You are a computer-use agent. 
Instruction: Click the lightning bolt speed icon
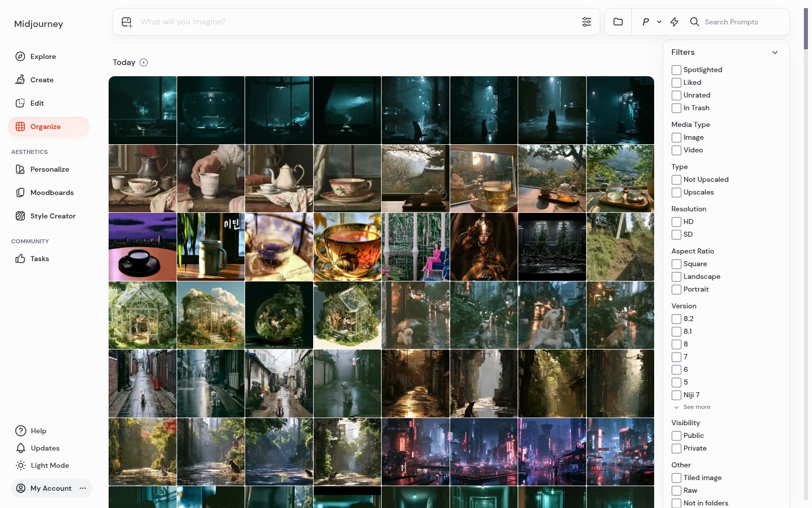[674, 22]
